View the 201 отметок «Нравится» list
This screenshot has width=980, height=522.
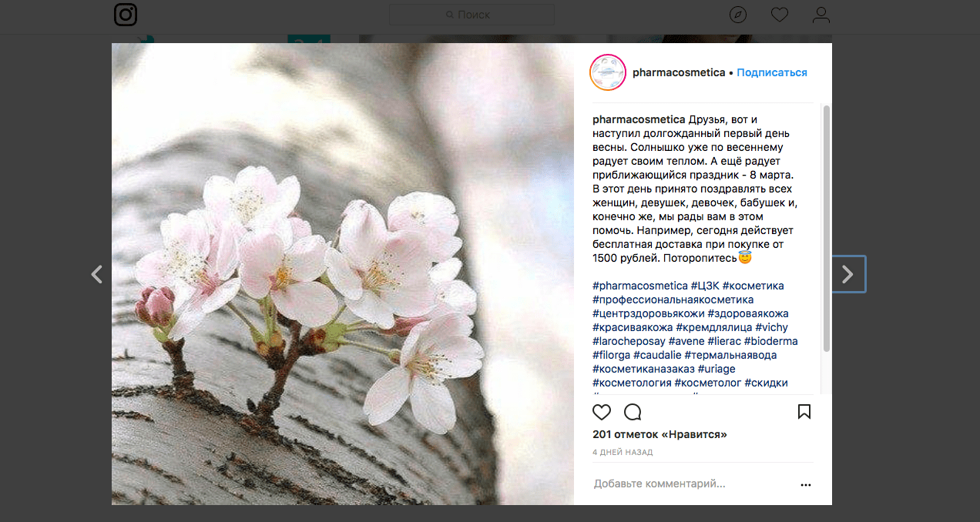click(659, 435)
